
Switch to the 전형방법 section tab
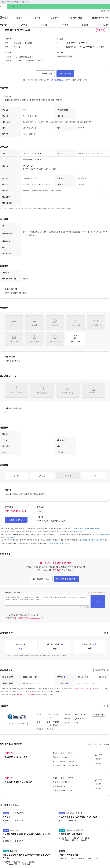coord(85,25)
